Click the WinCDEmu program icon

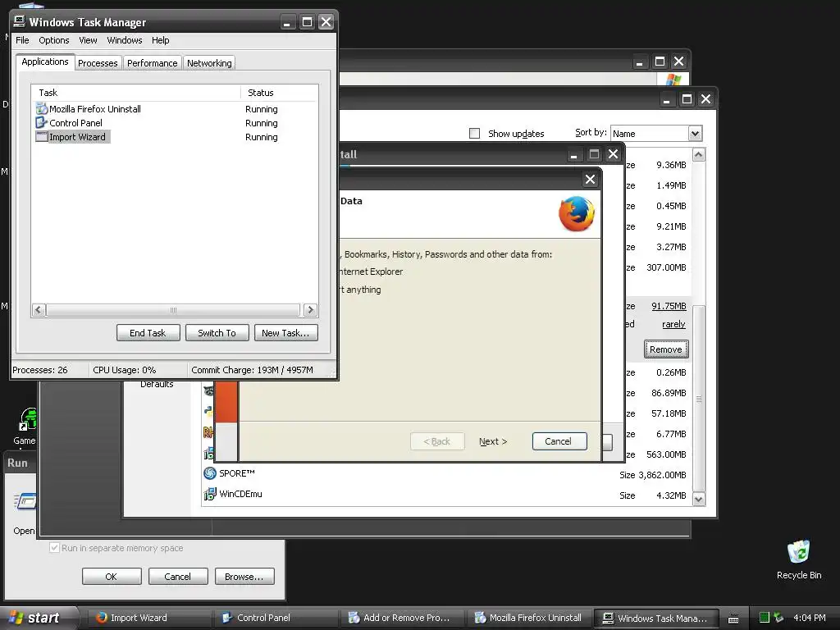(x=210, y=494)
